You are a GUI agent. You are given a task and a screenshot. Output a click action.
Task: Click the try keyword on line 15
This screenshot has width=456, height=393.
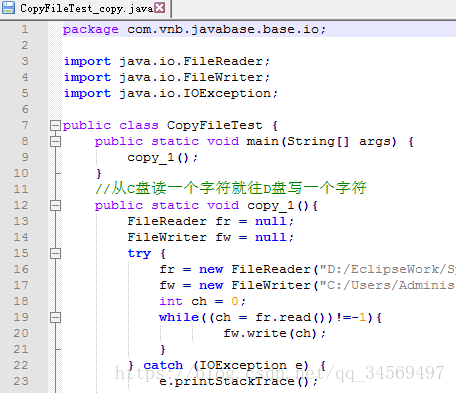[x=139, y=254]
